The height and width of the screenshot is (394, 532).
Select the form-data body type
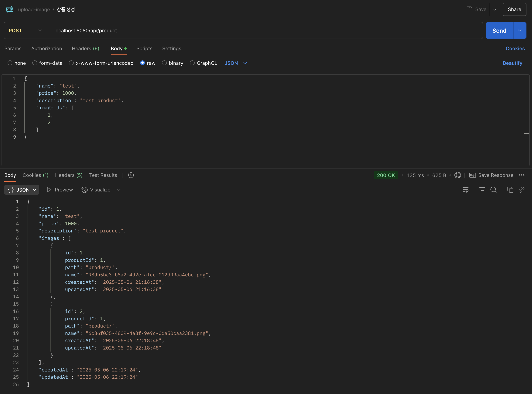click(35, 63)
